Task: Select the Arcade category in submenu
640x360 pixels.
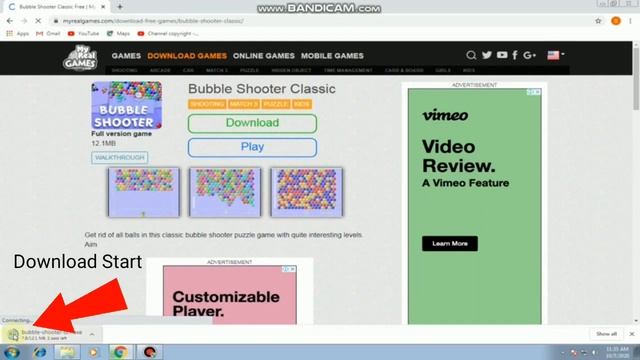Action: click(x=160, y=71)
